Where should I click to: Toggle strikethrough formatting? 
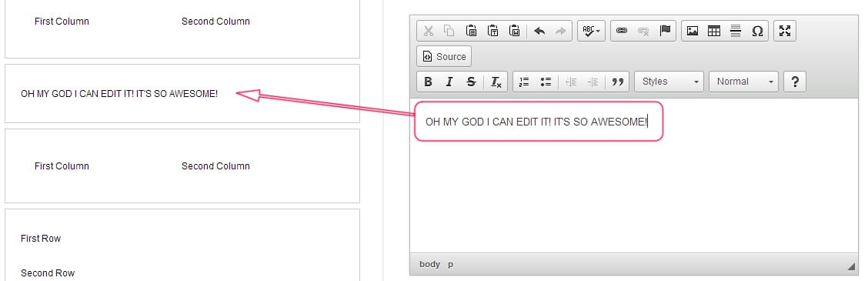tap(471, 82)
